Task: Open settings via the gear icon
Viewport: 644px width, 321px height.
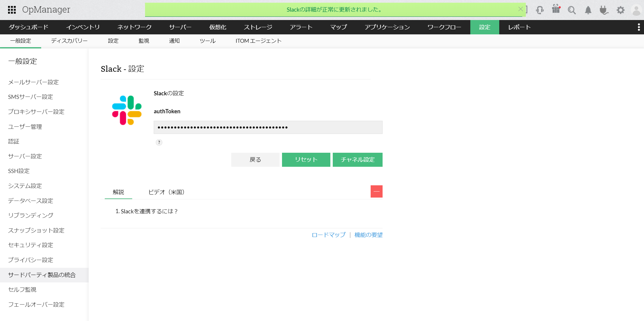Action: (620, 10)
